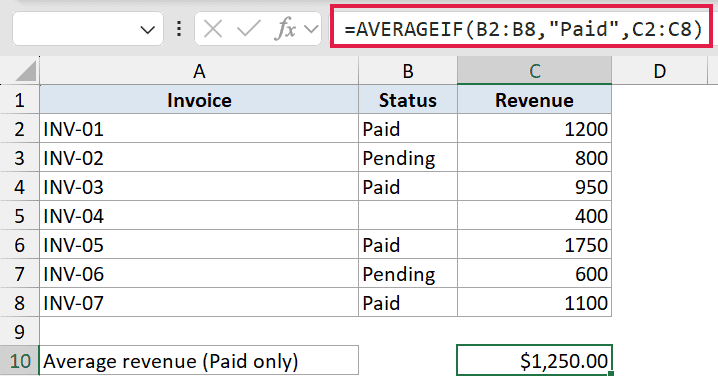Viewport: 718px width, 376px height.
Task: Select the Pending status of INV-02
Action: [x=408, y=158]
